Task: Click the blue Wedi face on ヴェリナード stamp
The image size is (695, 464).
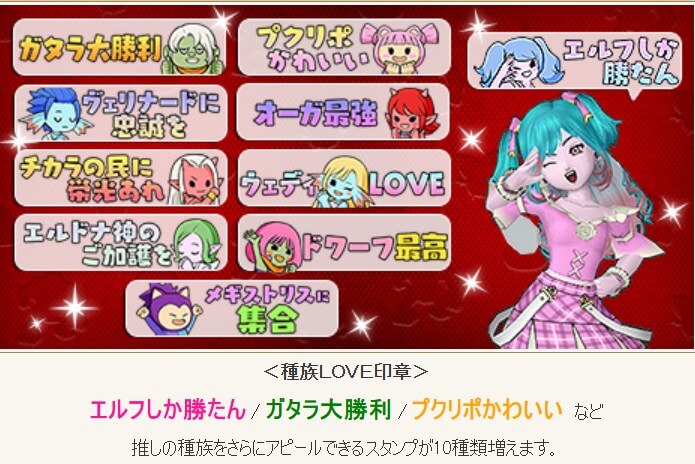Action: point(55,114)
